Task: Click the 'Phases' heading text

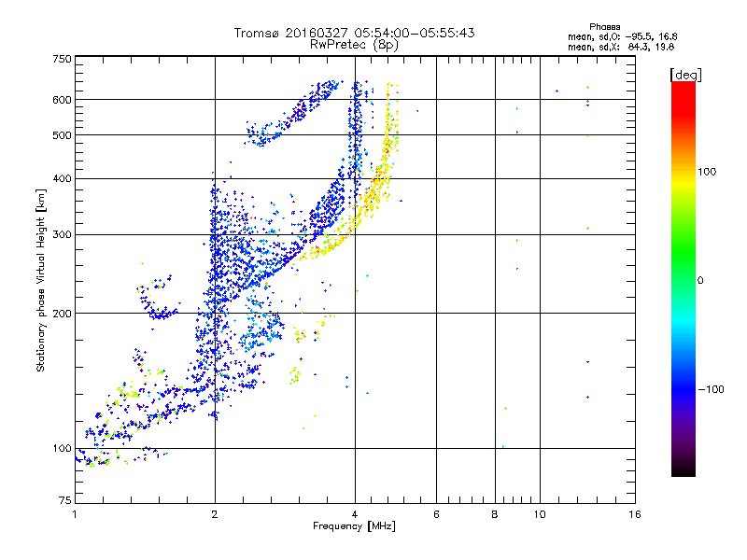Action: tap(604, 27)
